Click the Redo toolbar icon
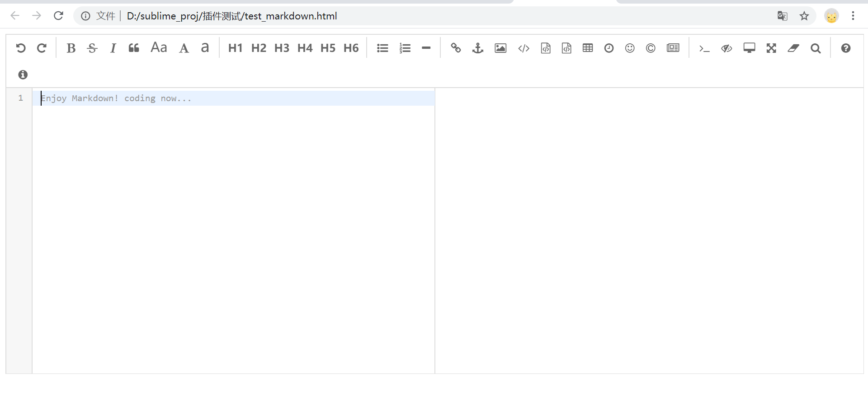Screen dimensions: 868x406 coord(42,48)
